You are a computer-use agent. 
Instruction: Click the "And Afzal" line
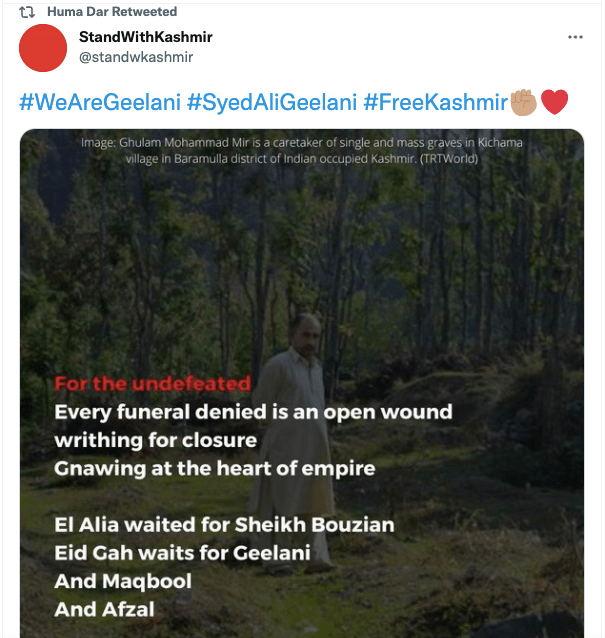(104, 609)
